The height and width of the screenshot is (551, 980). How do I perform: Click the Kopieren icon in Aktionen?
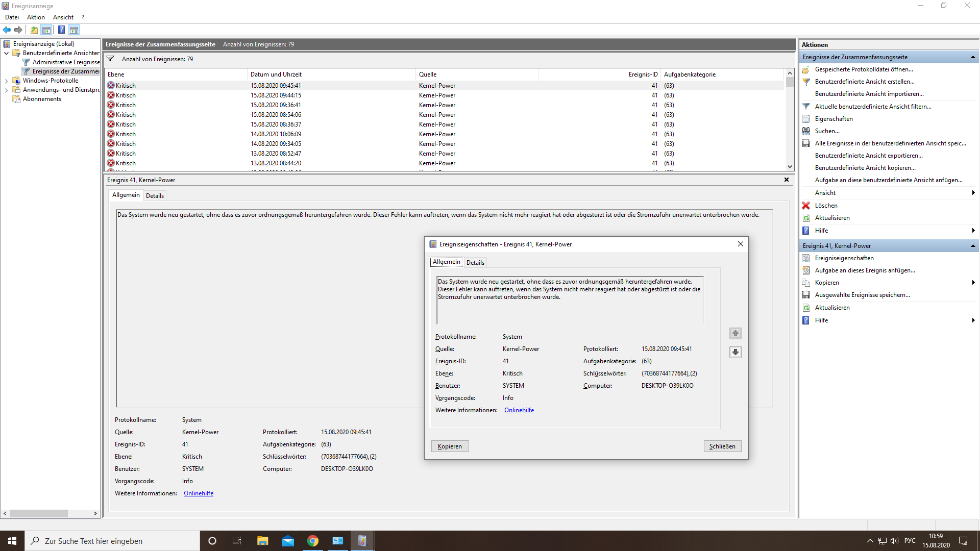[806, 283]
